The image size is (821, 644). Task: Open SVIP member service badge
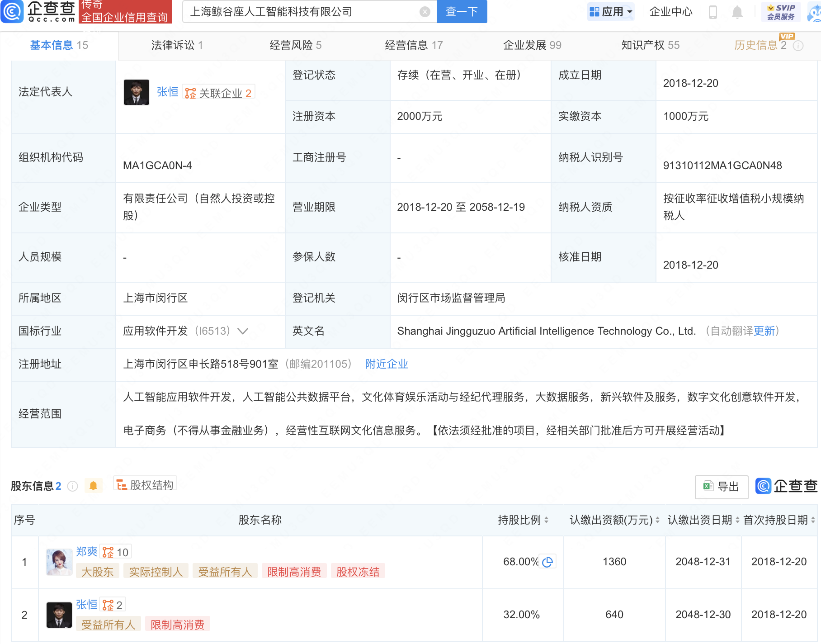pos(781,12)
